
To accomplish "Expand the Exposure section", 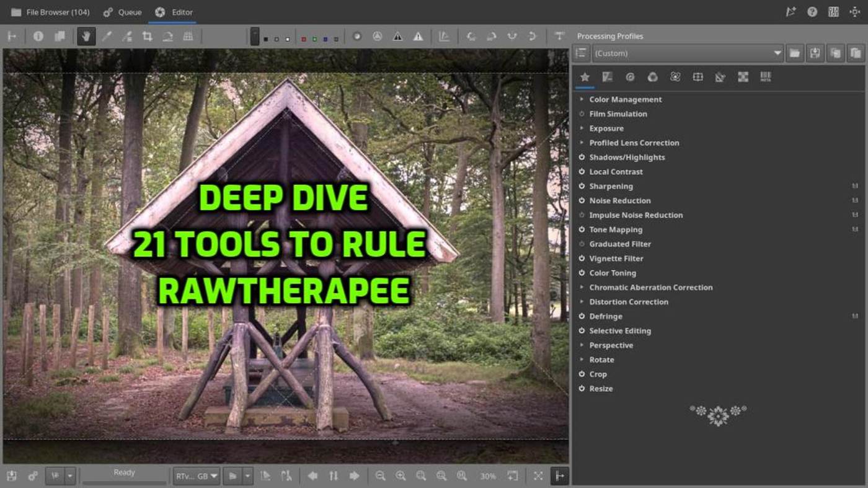I will point(582,128).
